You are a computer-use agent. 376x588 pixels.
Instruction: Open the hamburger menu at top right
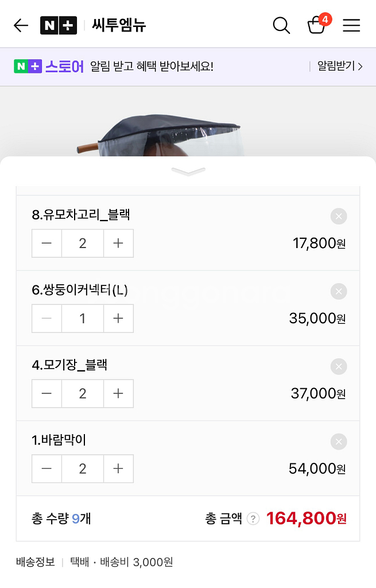[x=351, y=25]
